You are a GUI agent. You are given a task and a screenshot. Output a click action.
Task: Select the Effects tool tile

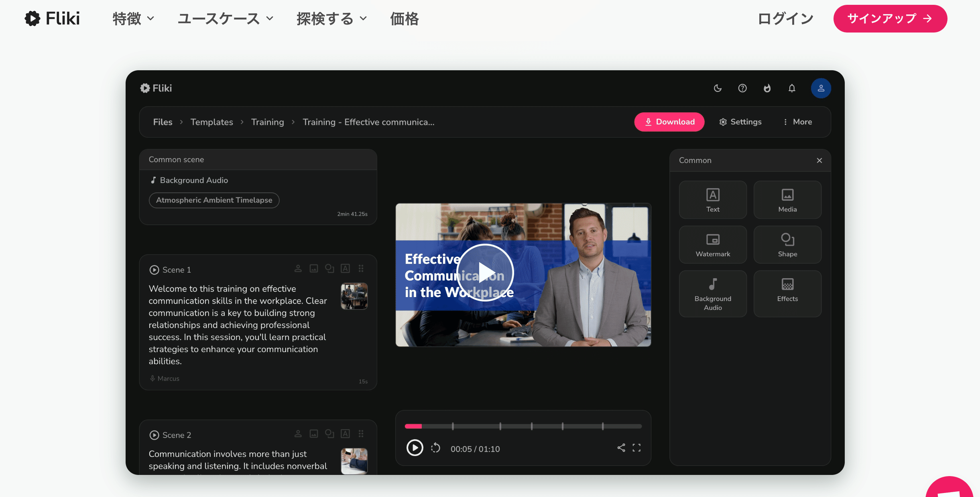(787, 294)
